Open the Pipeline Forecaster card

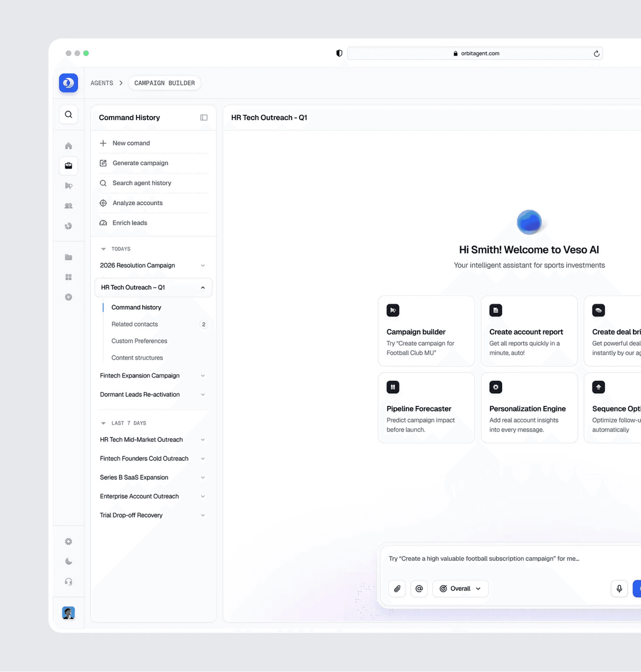(426, 408)
